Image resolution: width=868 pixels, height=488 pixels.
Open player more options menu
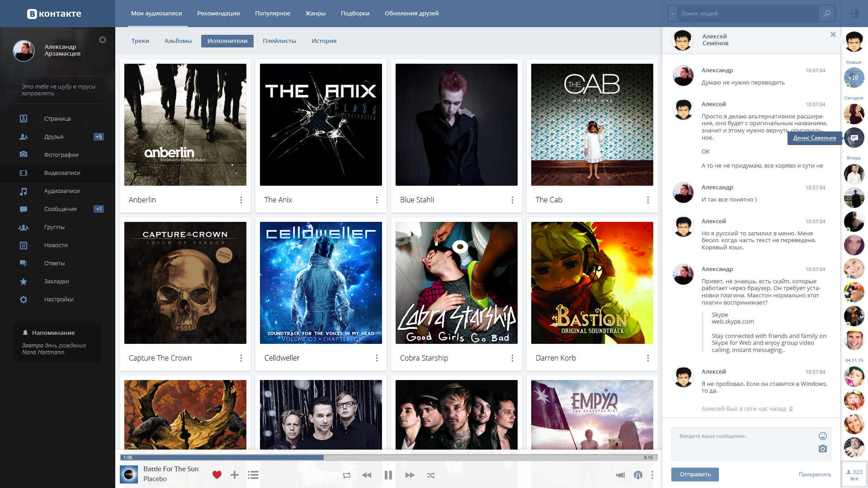tap(652, 475)
